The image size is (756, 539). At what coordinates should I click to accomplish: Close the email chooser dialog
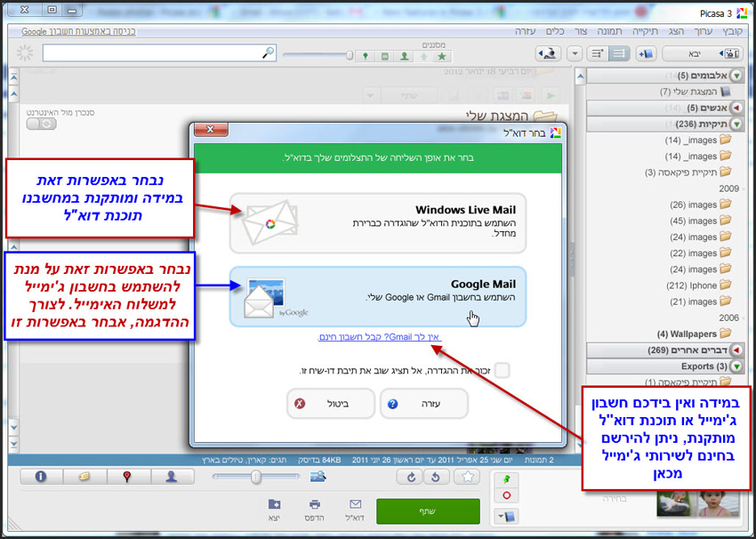coord(211,129)
